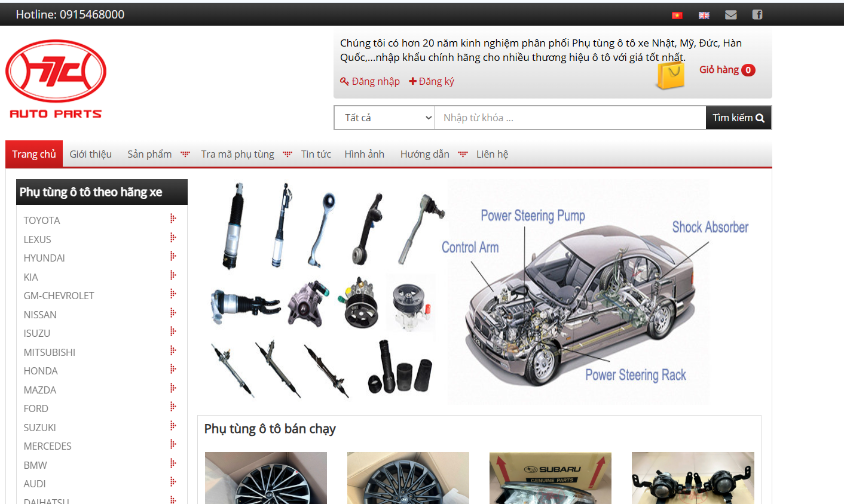Expand the LEXUS brand arrow icon
This screenshot has width=844, height=504.
point(173,238)
